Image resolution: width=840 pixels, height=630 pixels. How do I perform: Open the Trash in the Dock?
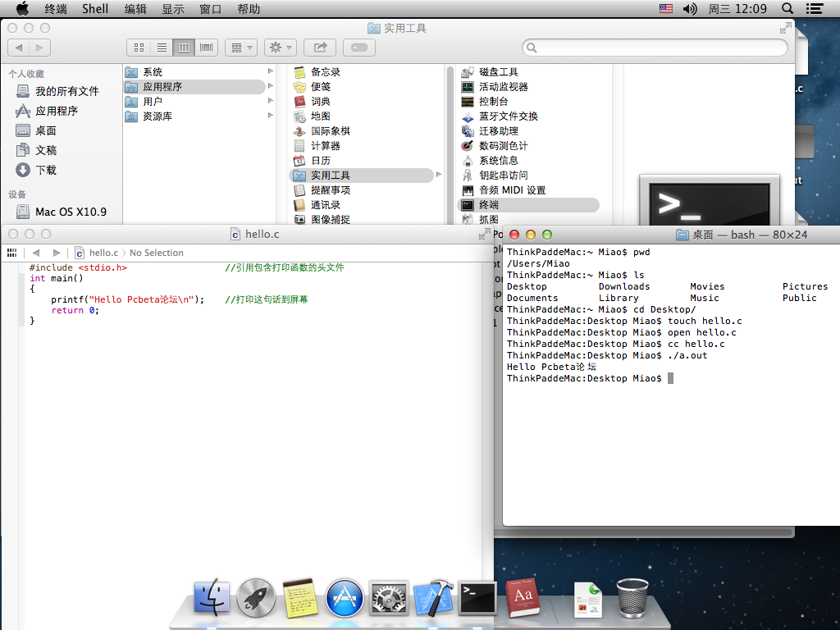click(x=632, y=598)
